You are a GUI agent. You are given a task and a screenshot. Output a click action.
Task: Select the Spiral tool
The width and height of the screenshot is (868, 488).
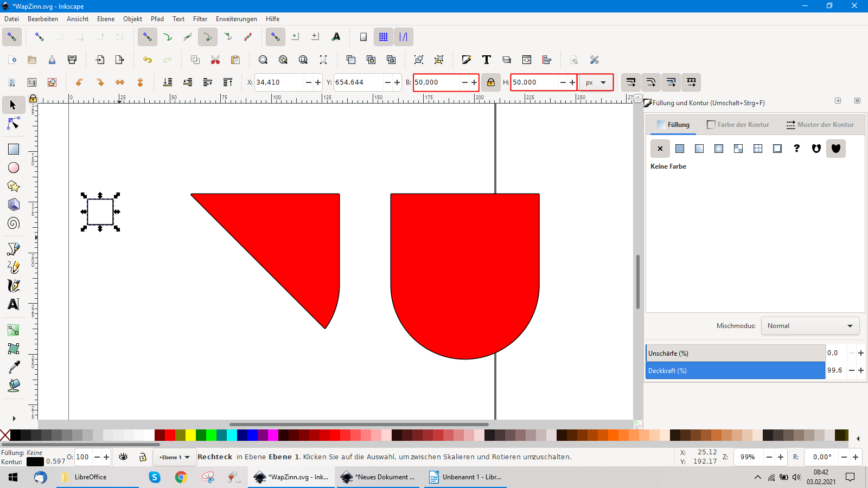click(x=14, y=223)
